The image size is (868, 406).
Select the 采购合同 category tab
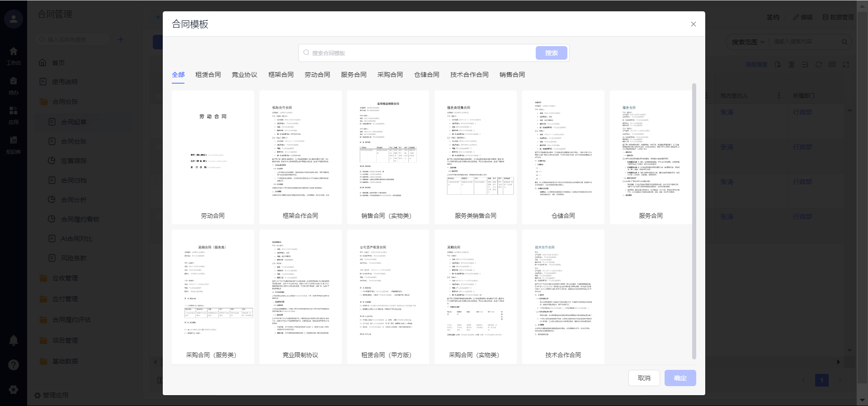coord(390,75)
